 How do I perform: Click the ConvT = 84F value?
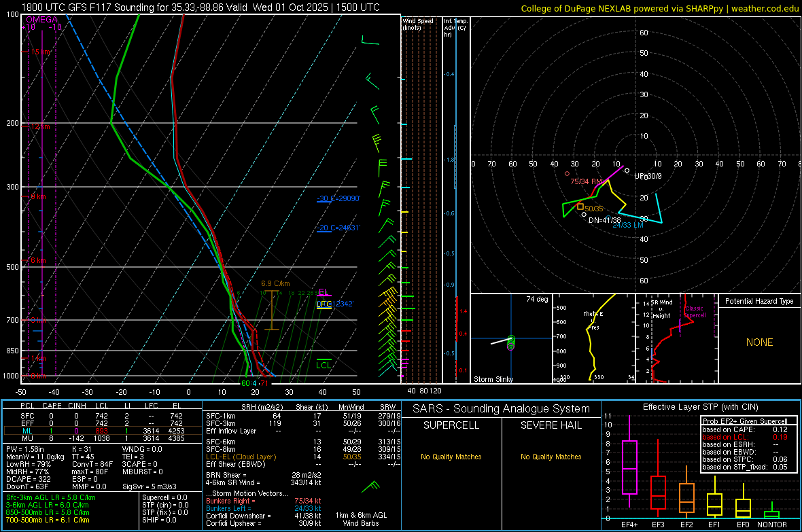click(x=92, y=464)
